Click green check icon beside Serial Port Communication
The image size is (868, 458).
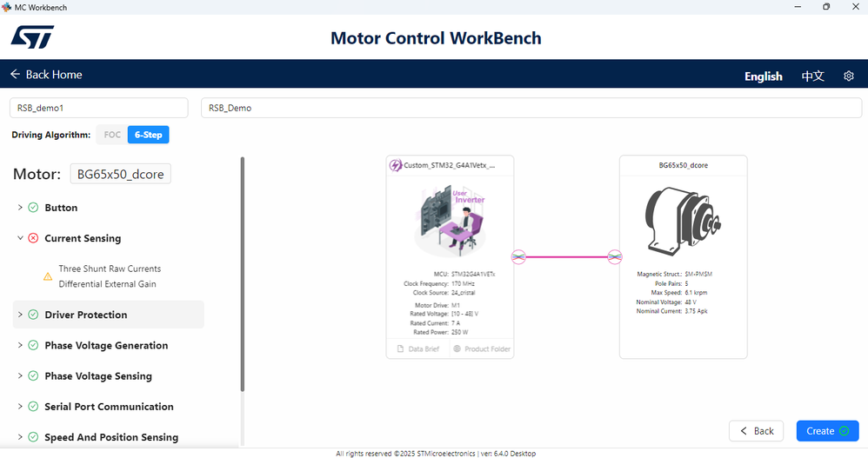click(x=33, y=407)
